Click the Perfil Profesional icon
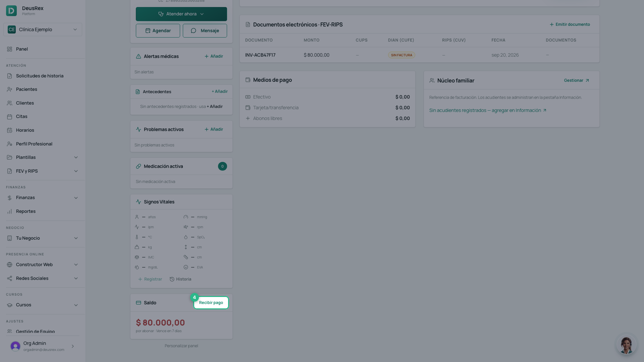Image resolution: width=644 pixels, height=362 pixels. pos(9,144)
